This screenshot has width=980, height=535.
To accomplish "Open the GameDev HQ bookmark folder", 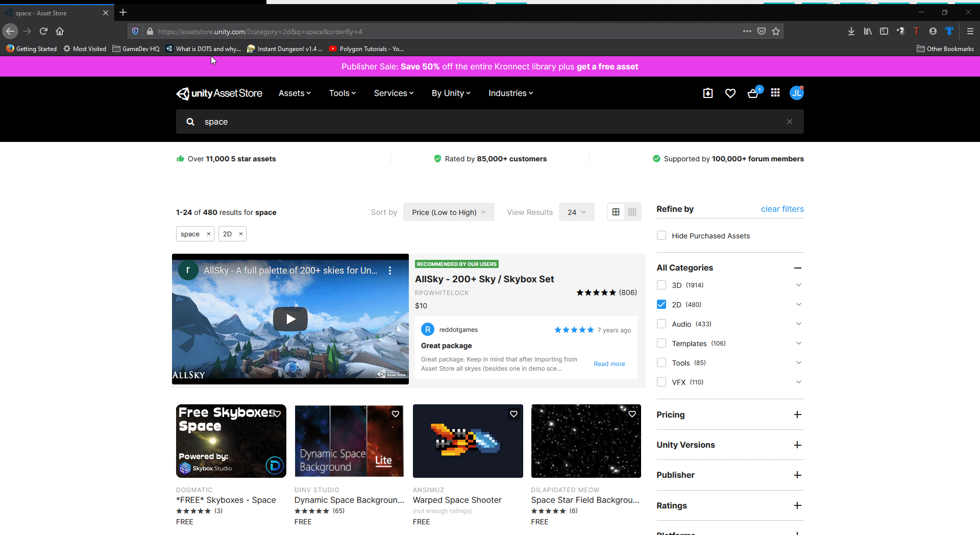I will point(136,49).
